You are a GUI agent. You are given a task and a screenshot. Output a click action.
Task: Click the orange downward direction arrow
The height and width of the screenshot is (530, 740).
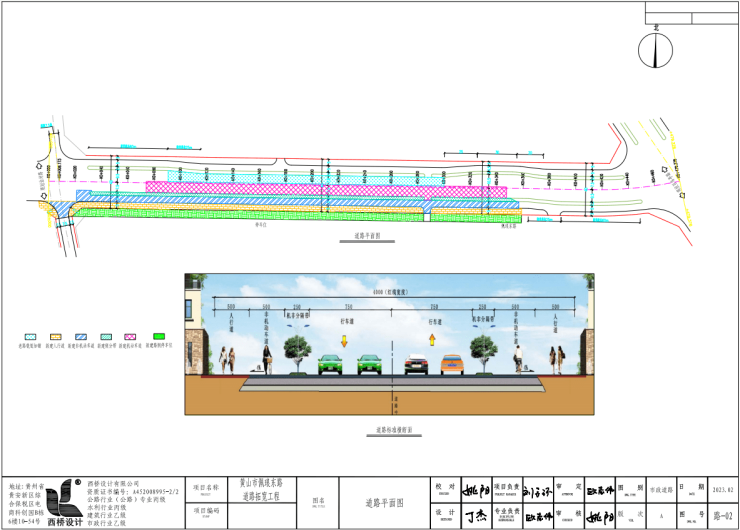(x=344, y=340)
